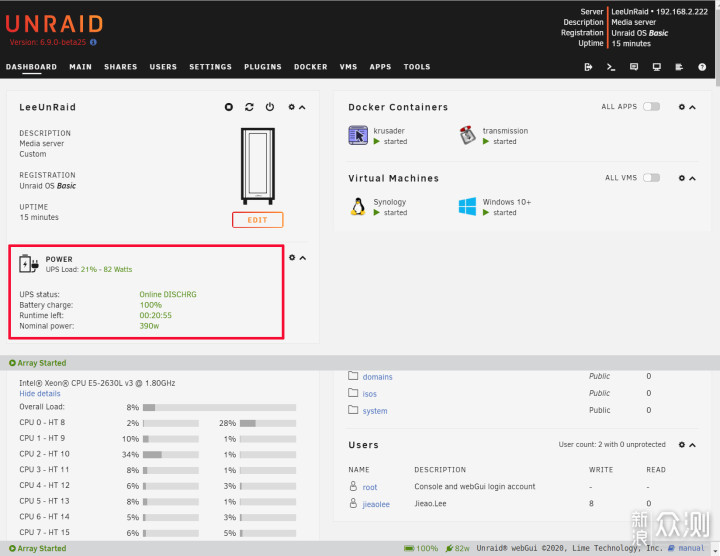Screen dimensions: 720x556
Task: Click the server case image
Action: click(258, 166)
